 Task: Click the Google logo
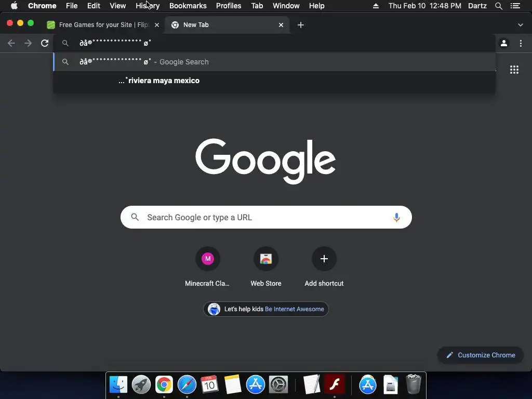coord(265,161)
